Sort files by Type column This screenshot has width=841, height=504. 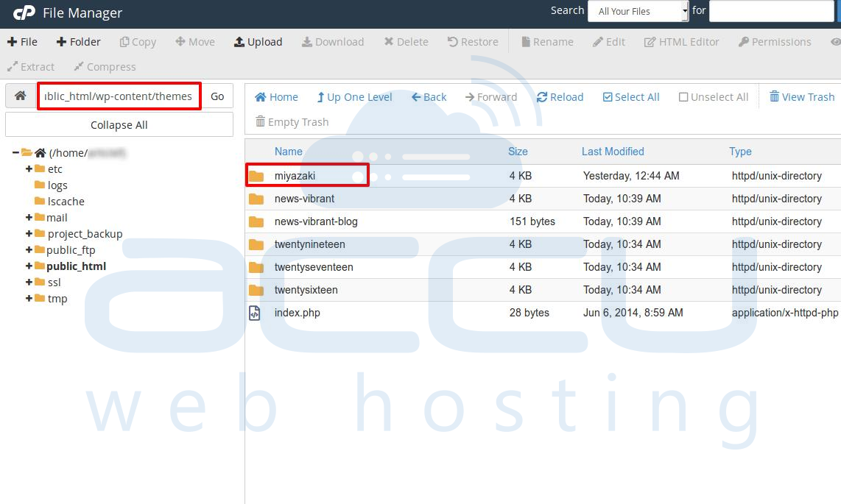pyautogui.click(x=740, y=152)
